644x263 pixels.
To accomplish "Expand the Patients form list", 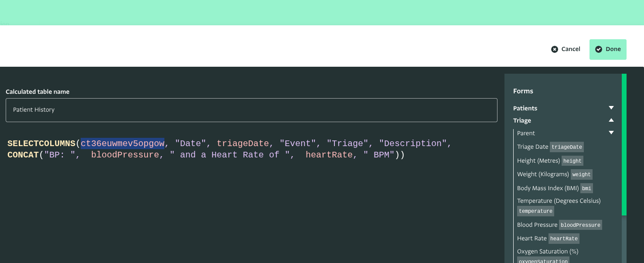I will tap(611, 108).
